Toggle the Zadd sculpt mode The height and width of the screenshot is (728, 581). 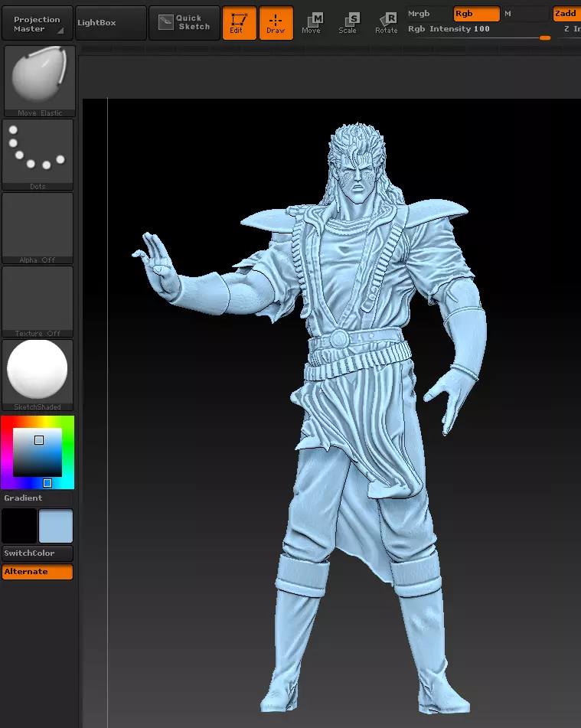566,14
